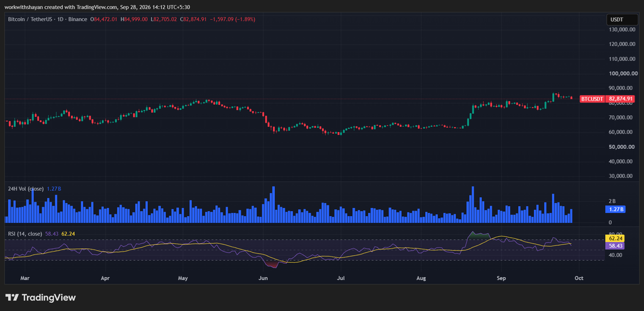Click the red 82,874.91 price axis tag
644x311 pixels.
tap(621, 99)
